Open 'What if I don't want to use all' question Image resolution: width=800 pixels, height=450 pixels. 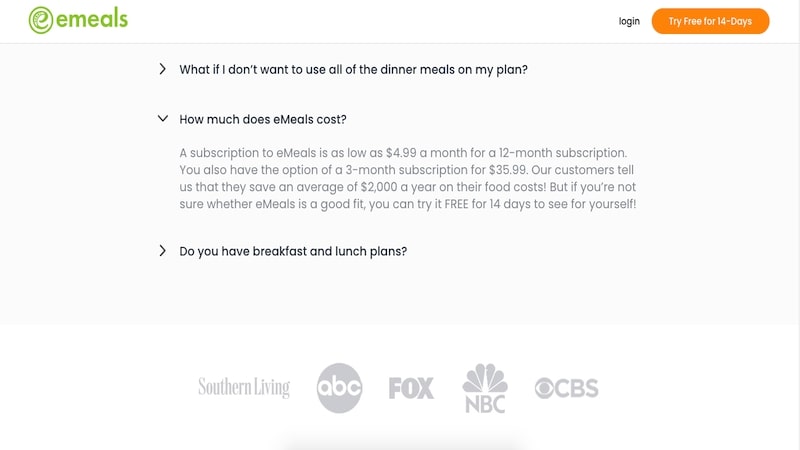353,69
